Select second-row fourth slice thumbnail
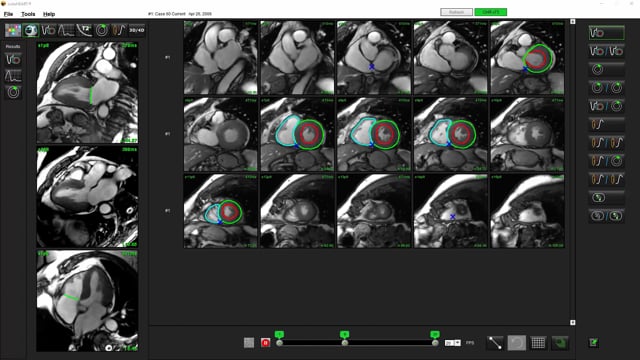Viewport: 640px width, 360px height. coord(451,134)
